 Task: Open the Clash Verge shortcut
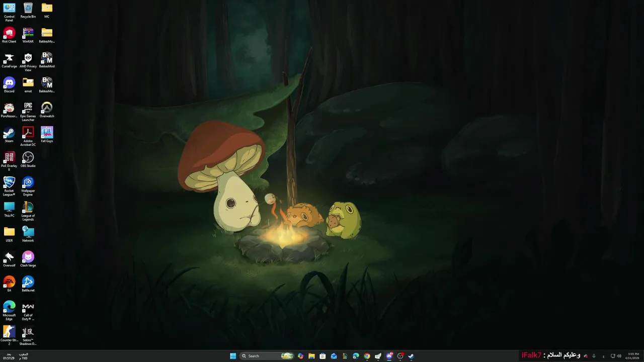[x=28, y=259]
